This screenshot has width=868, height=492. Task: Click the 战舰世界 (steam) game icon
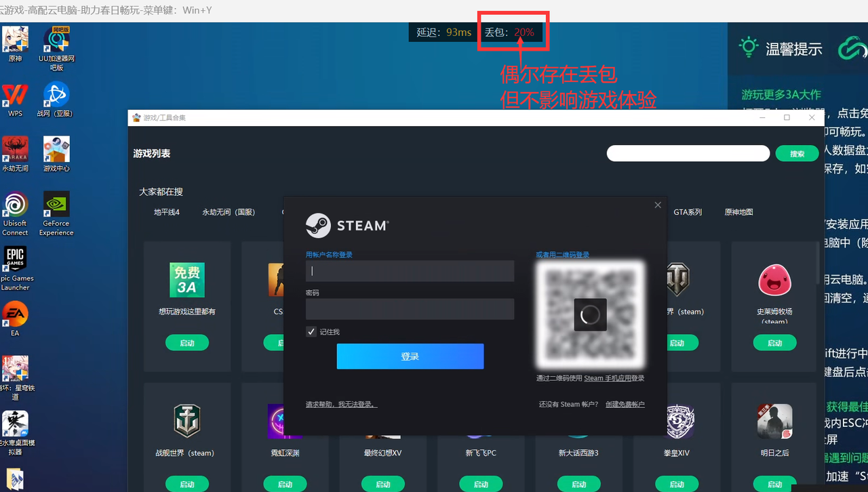(x=187, y=421)
